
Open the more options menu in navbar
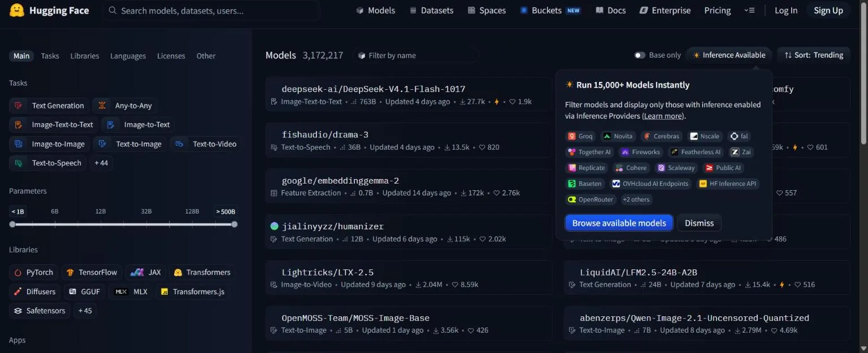[x=749, y=10]
